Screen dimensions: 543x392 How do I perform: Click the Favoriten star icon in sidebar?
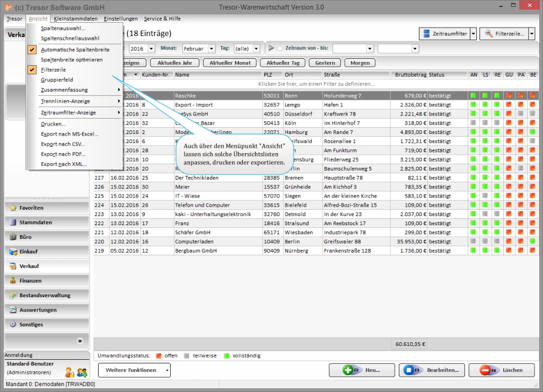pyautogui.click(x=13, y=208)
